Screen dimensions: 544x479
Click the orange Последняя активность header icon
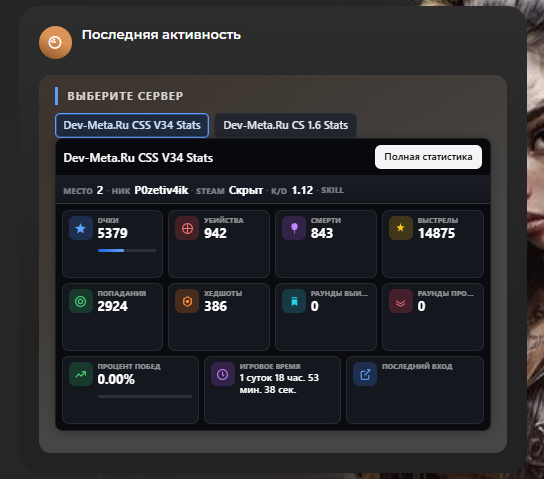pos(56,42)
